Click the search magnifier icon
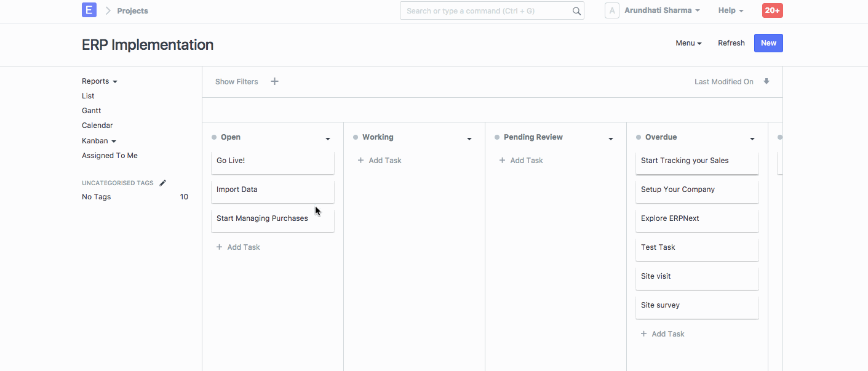 tap(576, 11)
